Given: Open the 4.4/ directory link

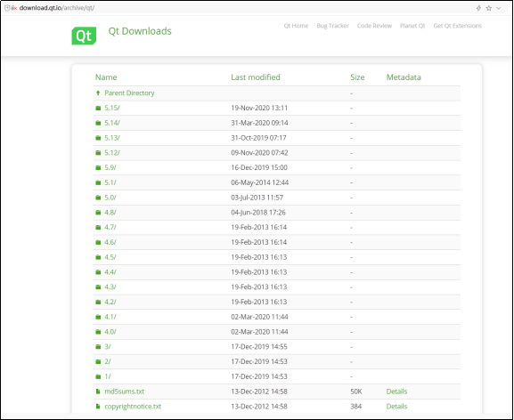Looking at the screenshot, I should tap(110, 272).
